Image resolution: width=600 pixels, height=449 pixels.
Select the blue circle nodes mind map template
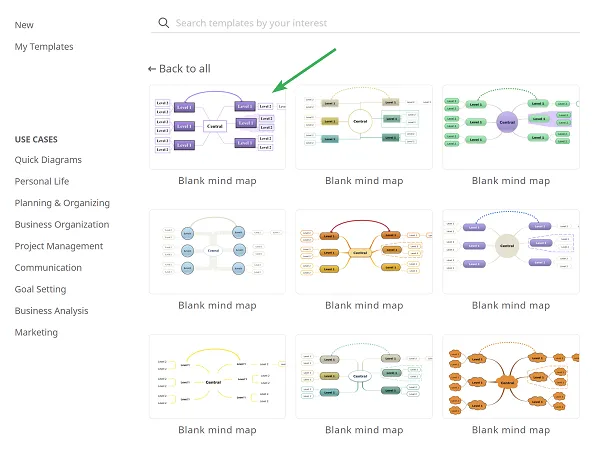(217, 251)
